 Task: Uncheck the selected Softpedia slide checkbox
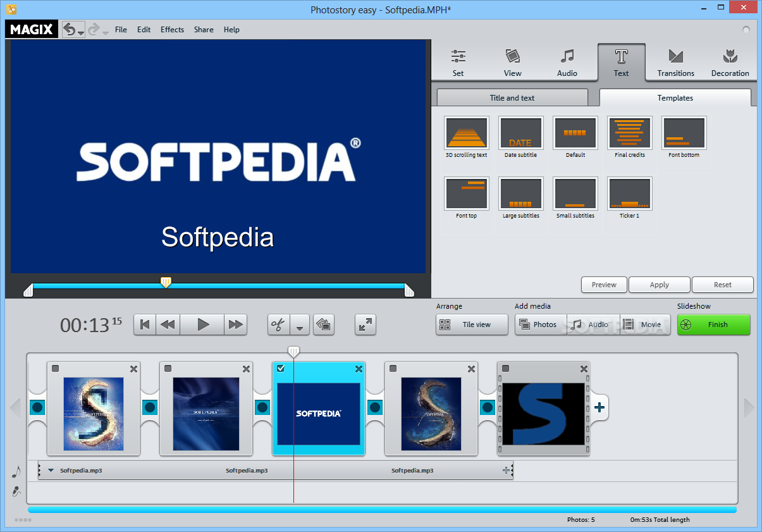(x=281, y=369)
